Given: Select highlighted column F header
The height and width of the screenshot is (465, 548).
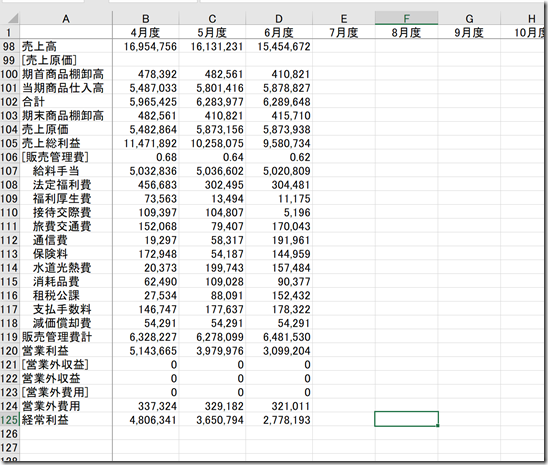Looking at the screenshot, I should tap(406, 18).
